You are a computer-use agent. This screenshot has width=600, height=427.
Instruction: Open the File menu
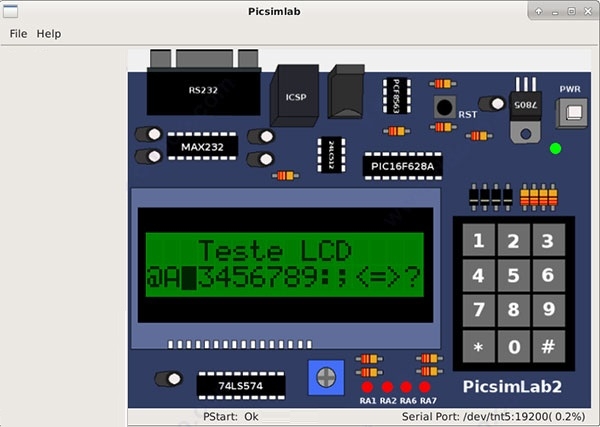(x=18, y=34)
